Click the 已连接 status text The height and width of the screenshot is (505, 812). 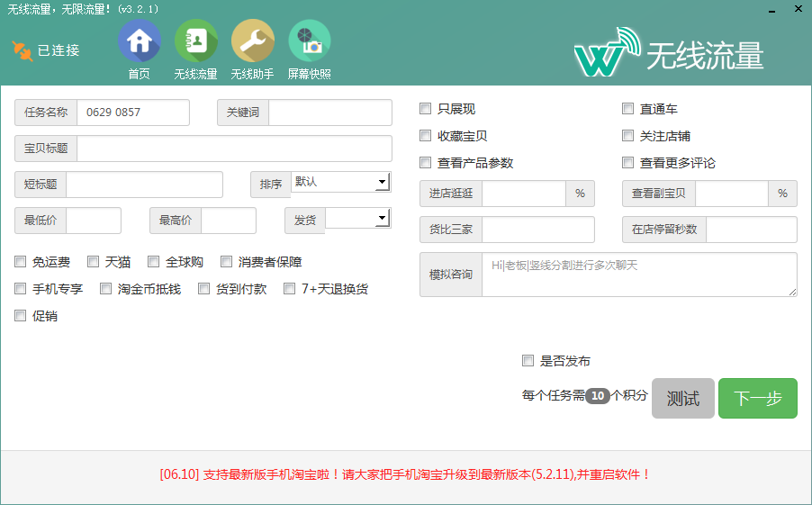(59, 50)
